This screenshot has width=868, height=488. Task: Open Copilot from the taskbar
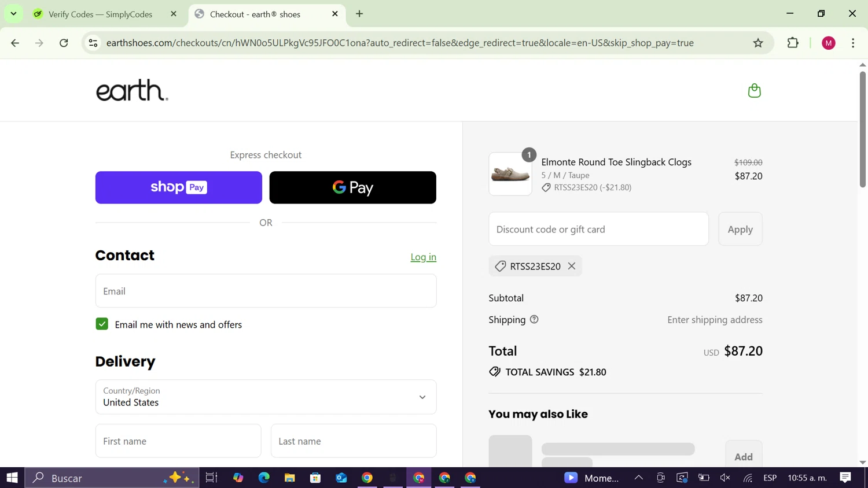pos(238,478)
